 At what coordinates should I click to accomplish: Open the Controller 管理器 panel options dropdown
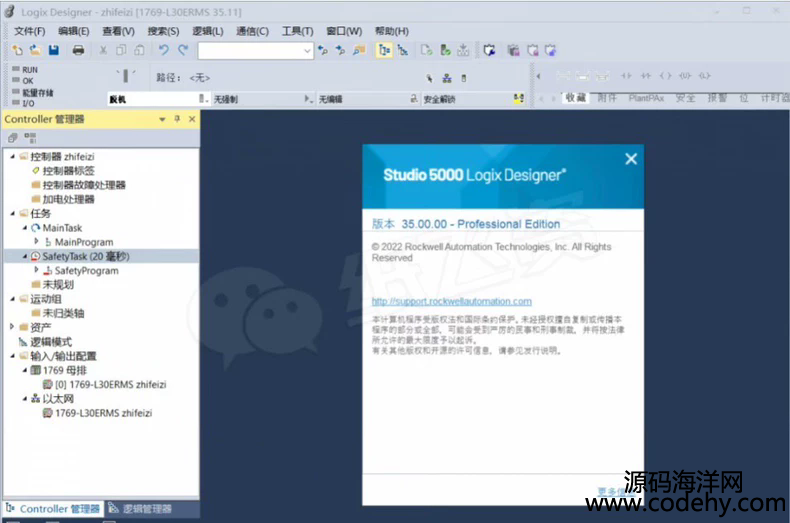click(162, 119)
